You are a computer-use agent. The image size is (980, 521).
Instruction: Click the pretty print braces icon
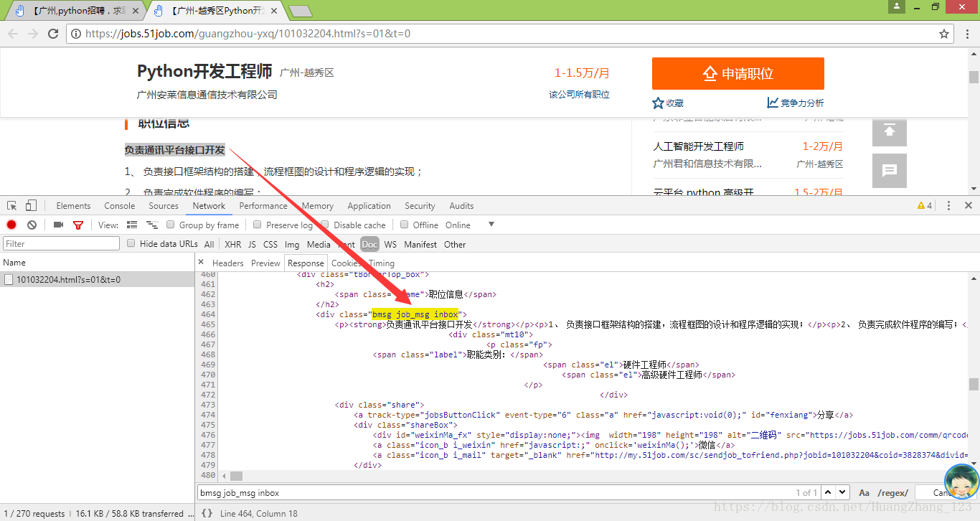pyautogui.click(x=207, y=513)
